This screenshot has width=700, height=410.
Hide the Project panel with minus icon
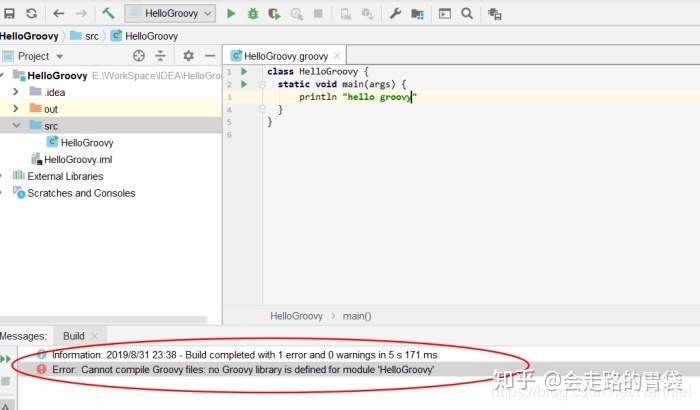(210, 56)
